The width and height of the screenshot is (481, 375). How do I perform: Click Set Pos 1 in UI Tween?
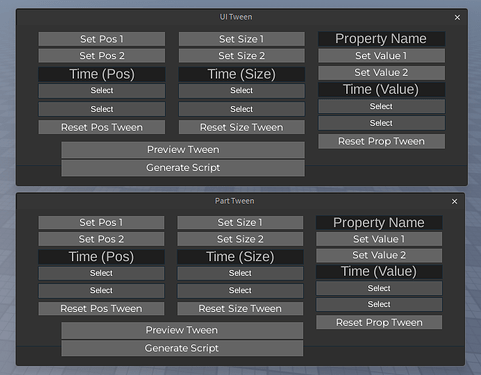[102, 39]
